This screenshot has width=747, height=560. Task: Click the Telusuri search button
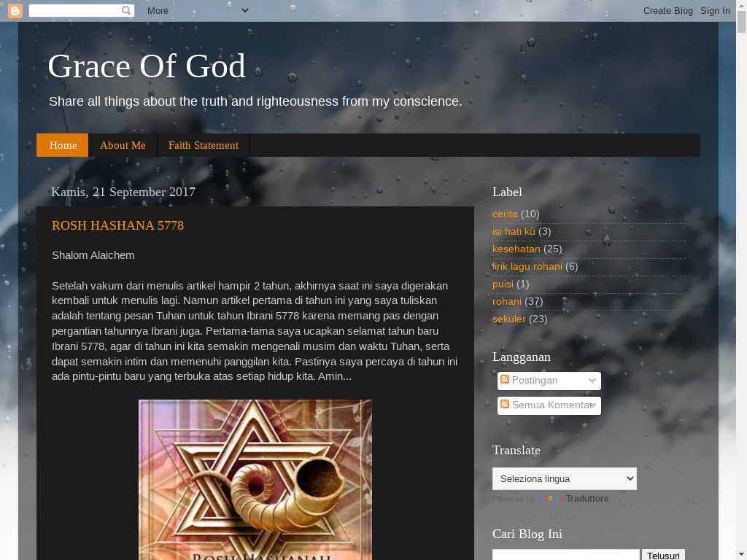663,555
